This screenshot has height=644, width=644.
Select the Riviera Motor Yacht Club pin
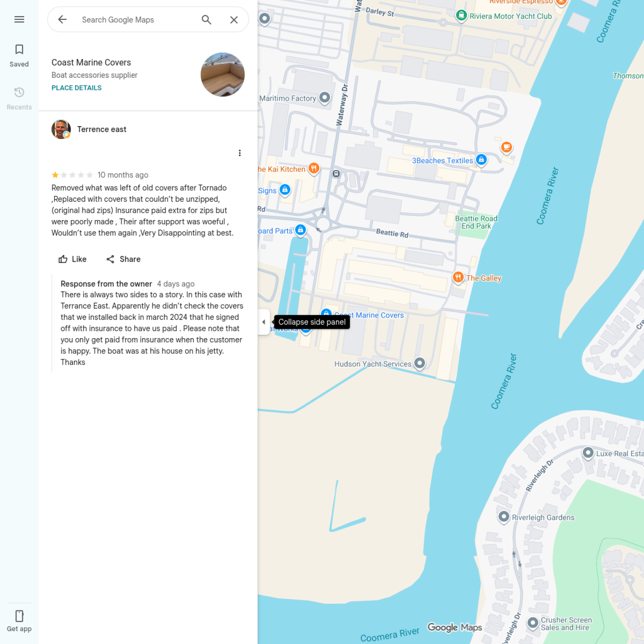pos(462,15)
